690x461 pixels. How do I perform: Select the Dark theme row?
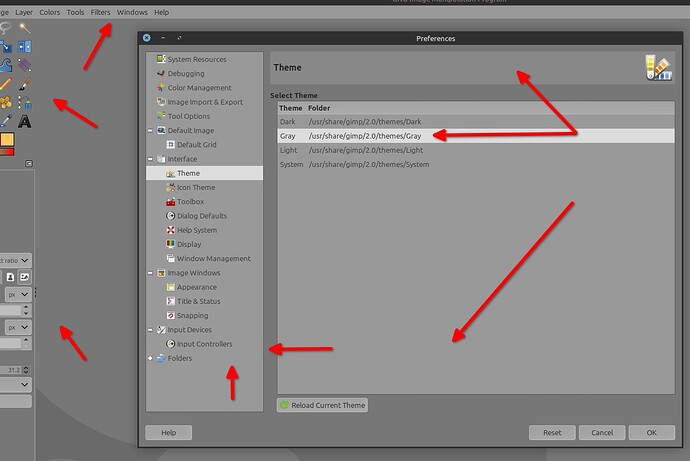[x=476, y=121]
